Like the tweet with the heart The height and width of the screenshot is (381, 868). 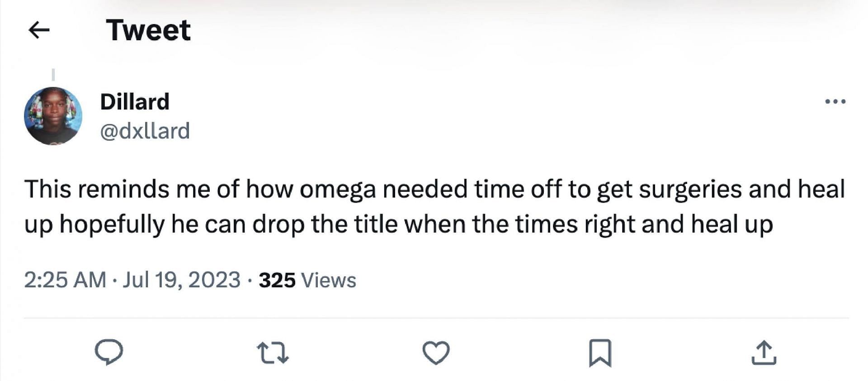(436, 352)
